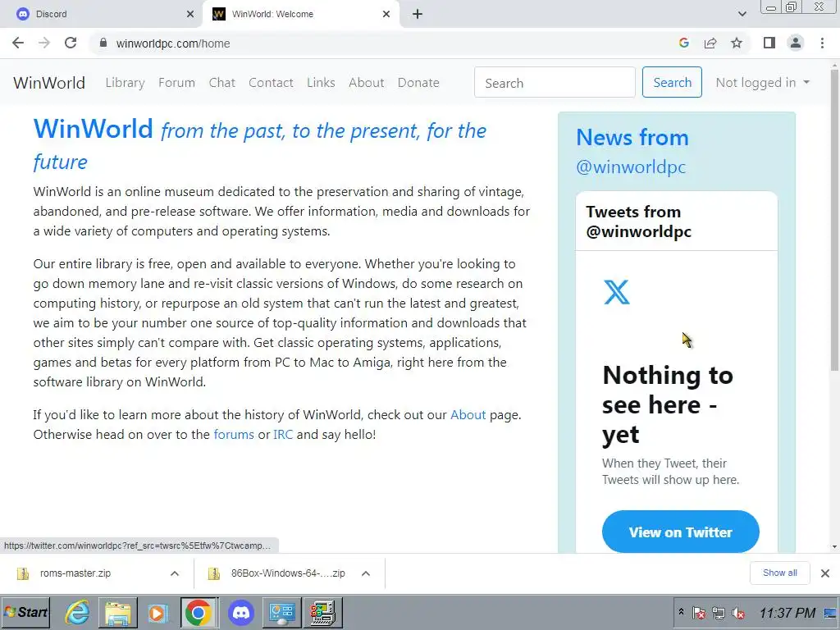
Task: Close the WinWorld: Welcome tab
Action: 386,14
